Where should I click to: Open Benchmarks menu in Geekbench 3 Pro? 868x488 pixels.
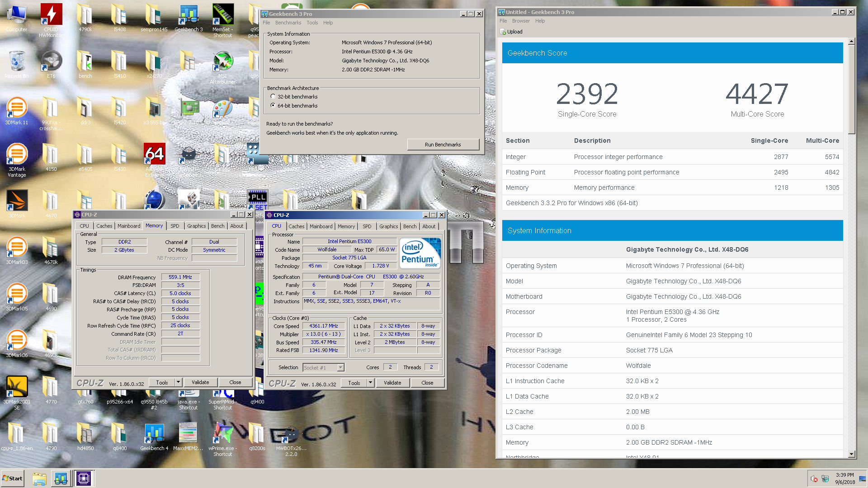click(x=288, y=23)
